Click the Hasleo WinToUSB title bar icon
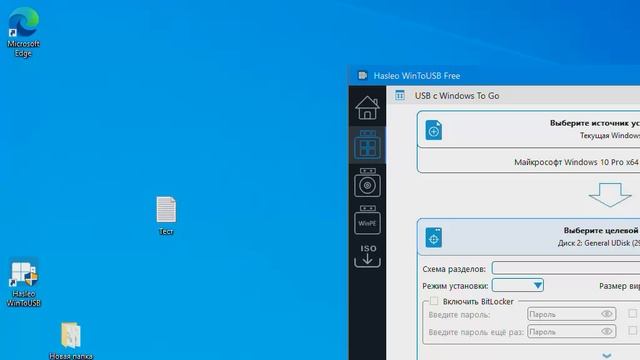 point(362,76)
